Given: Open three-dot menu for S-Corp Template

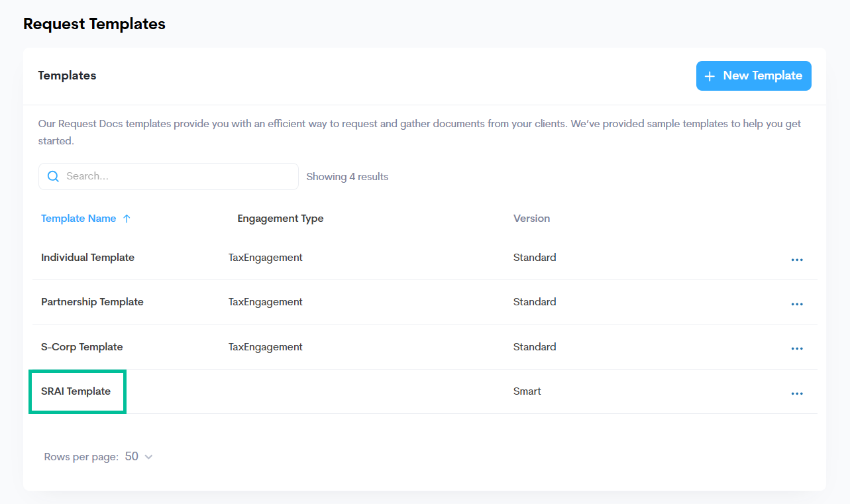Looking at the screenshot, I should (796, 348).
